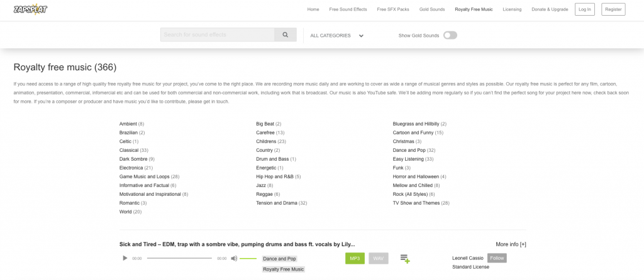This screenshot has height=280, width=644.
Task: Open the Free Sound Effects menu item
Action: point(348,9)
